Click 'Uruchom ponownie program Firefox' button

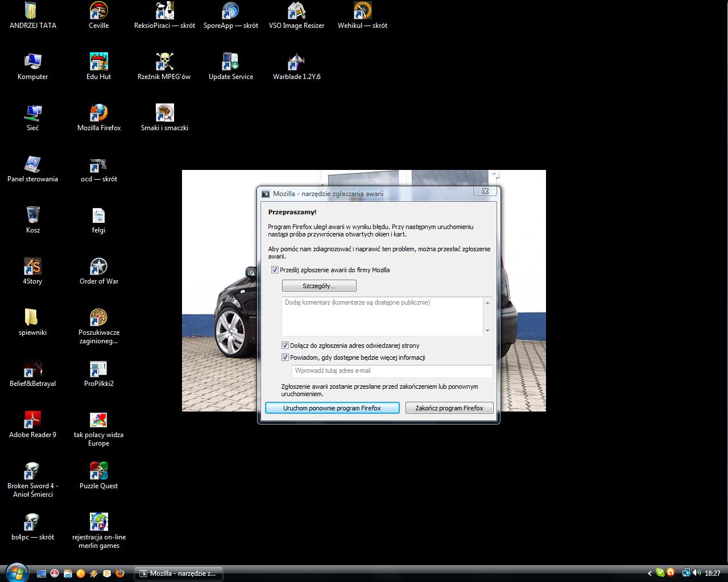[332, 408]
